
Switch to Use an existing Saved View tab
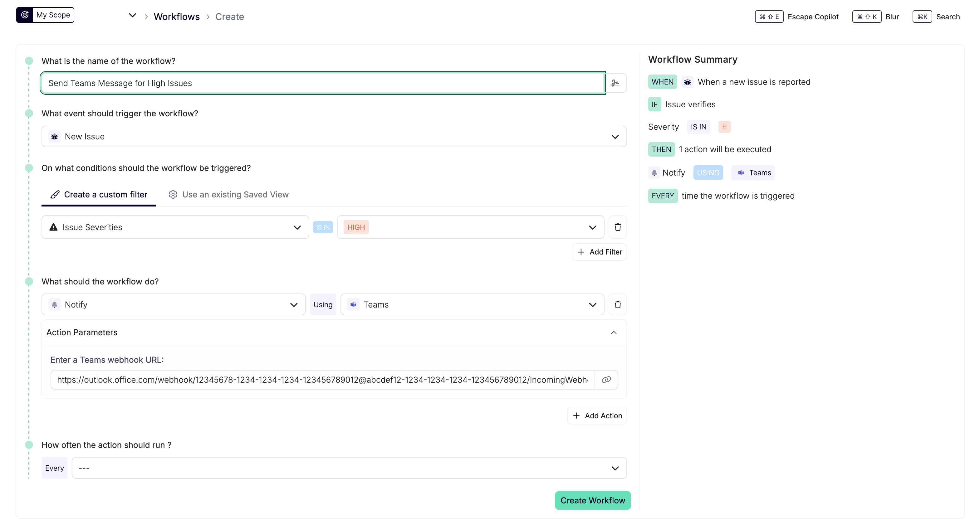pos(229,194)
